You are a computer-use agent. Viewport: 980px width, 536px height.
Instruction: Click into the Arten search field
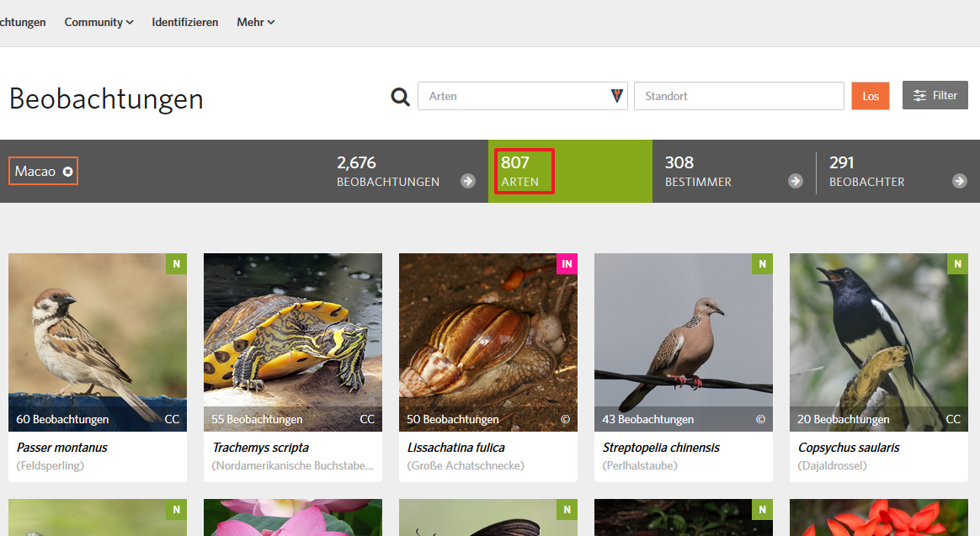pyautogui.click(x=523, y=96)
